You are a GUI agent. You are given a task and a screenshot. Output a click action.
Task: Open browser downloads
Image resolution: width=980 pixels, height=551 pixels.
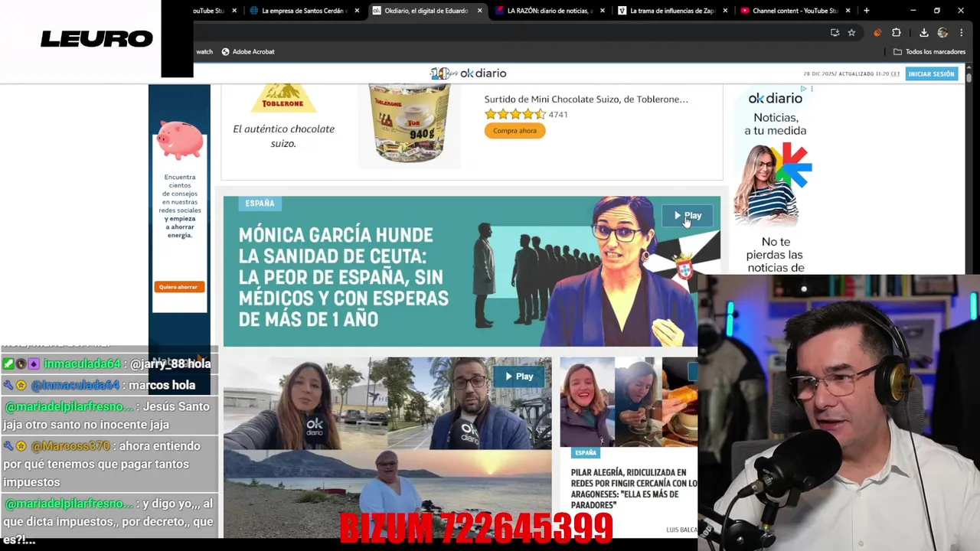(x=924, y=33)
